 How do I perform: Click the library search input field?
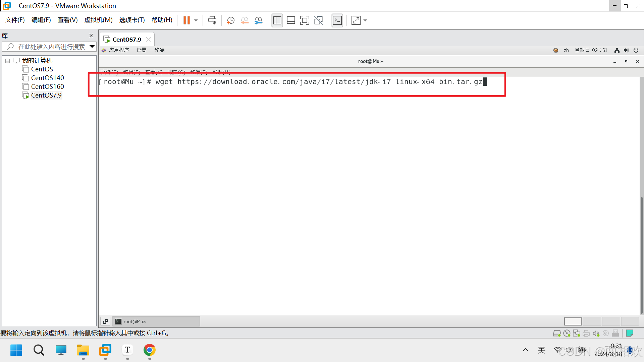[x=51, y=47]
